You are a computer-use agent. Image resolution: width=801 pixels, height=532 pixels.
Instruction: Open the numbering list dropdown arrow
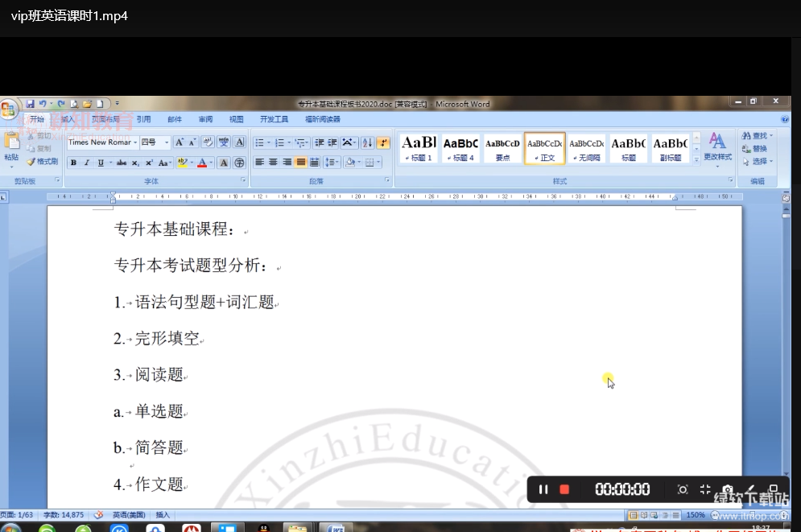[x=289, y=142]
